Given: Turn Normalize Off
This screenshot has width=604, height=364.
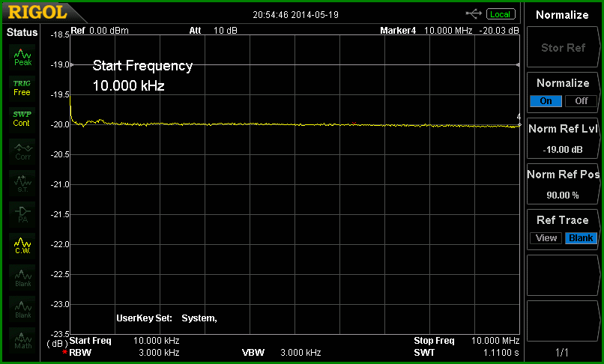Looking at the screenshot, I should coord(582,101).
